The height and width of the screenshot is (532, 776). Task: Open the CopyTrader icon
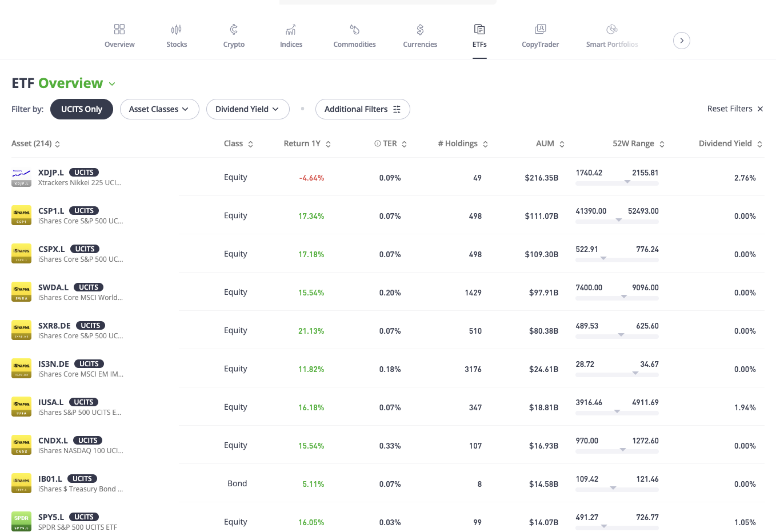[540, 29]
